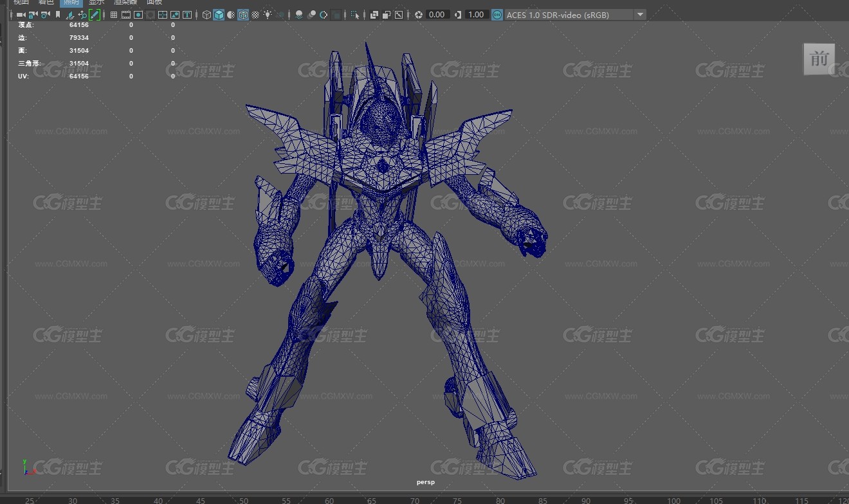Click the Image Plane icon
Image resolution: width=849 pixels, height=504 pixels.
(70, 14)
